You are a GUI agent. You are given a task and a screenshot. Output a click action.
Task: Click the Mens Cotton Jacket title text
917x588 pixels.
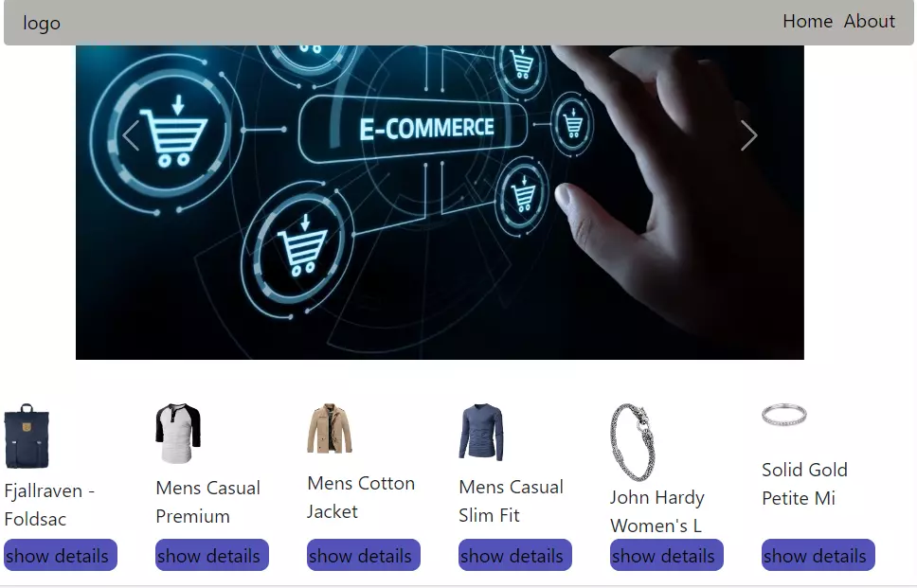tap(361, 497)
